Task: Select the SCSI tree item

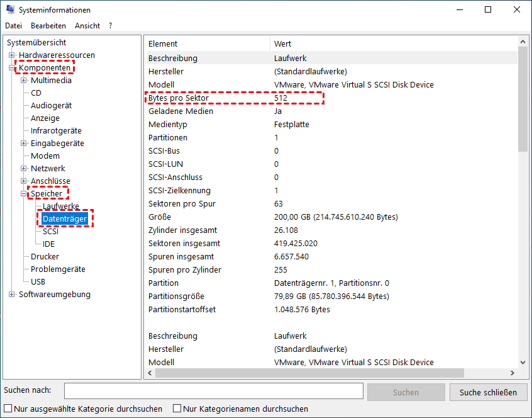Action: tap(50, 231)
